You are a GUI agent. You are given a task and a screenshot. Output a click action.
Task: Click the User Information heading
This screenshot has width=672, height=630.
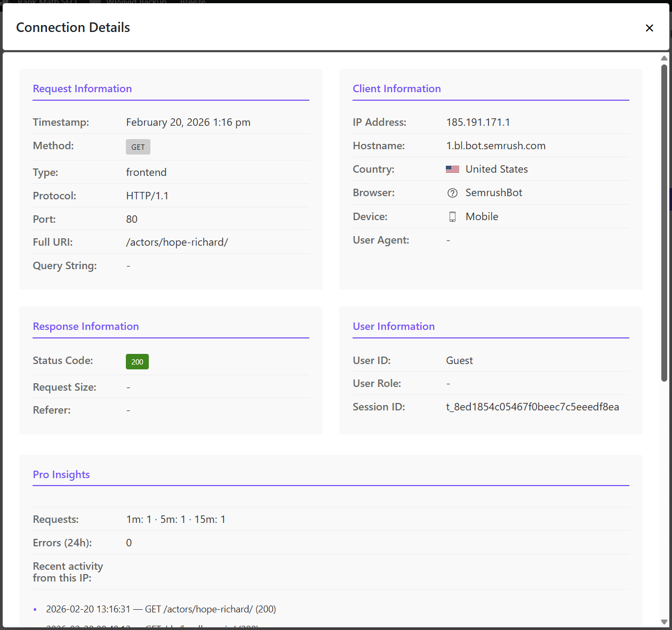pos(394,326)
